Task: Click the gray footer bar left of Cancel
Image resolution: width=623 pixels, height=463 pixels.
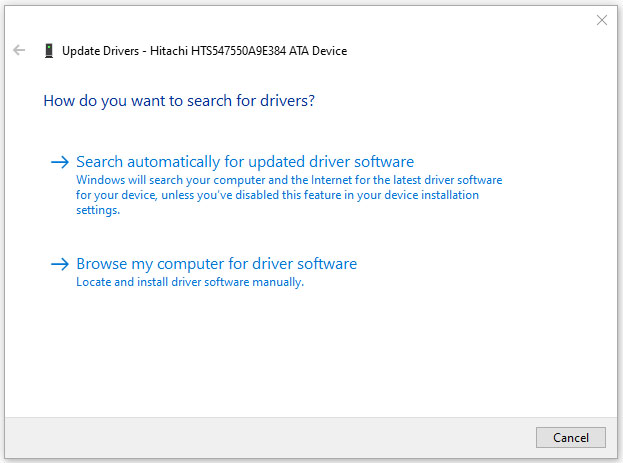Action: (x=270, y=437)
